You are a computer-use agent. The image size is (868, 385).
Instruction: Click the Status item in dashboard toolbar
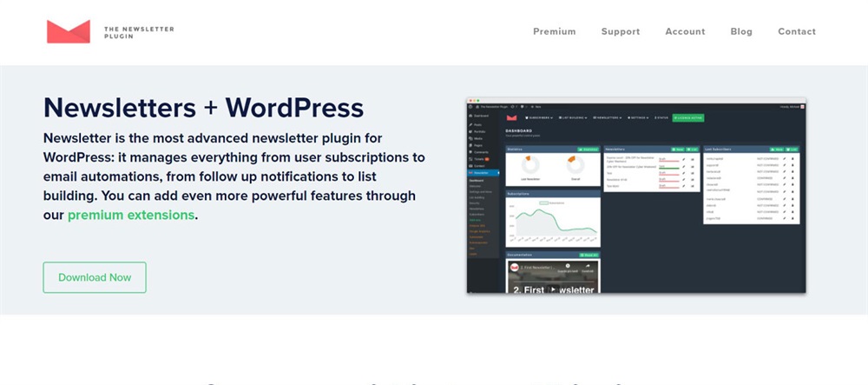tap(662, 116)
